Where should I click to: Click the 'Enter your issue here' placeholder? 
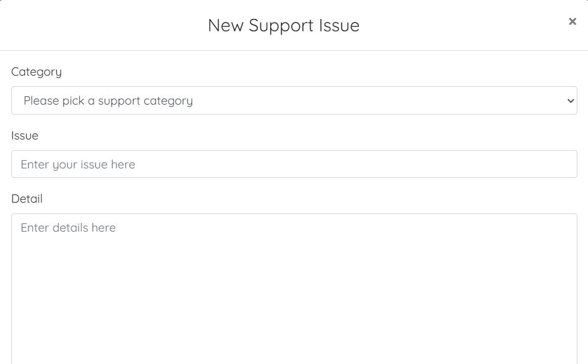(78, 164)
